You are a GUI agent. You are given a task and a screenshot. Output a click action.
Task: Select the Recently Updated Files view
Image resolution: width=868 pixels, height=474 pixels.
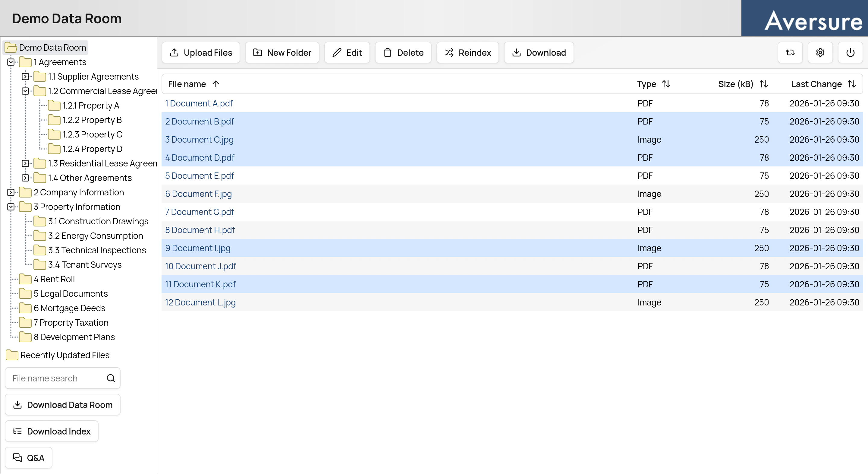[64, 355]
